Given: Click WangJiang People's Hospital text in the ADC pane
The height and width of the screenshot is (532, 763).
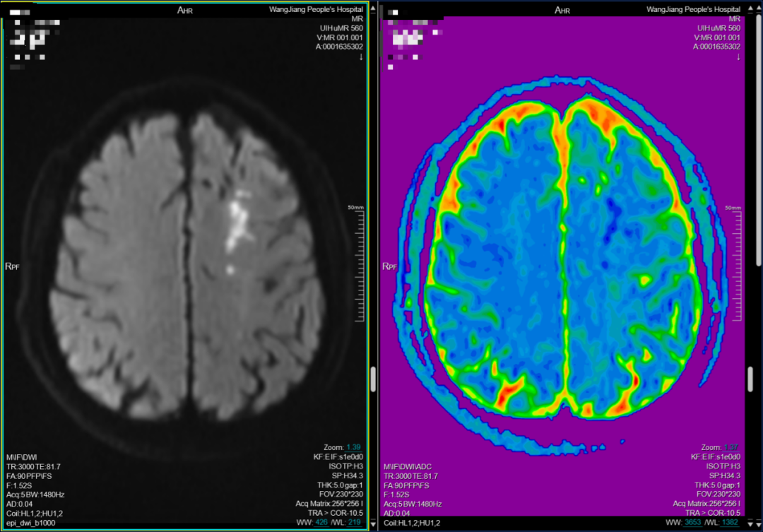Looking at the screenshot, I should click(x=694, y=9).
